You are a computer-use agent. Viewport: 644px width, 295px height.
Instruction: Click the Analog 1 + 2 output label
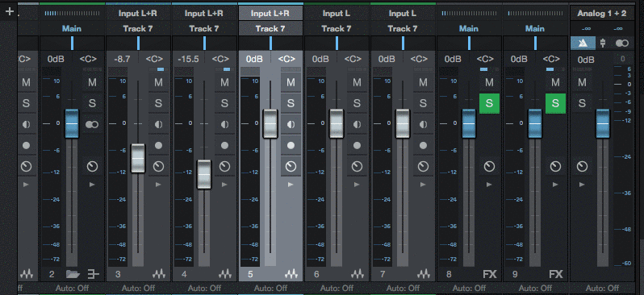pos(602,13)
